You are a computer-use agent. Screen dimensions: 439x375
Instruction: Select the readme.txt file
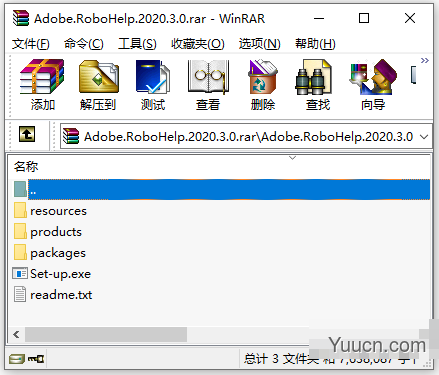pos(61,295)
